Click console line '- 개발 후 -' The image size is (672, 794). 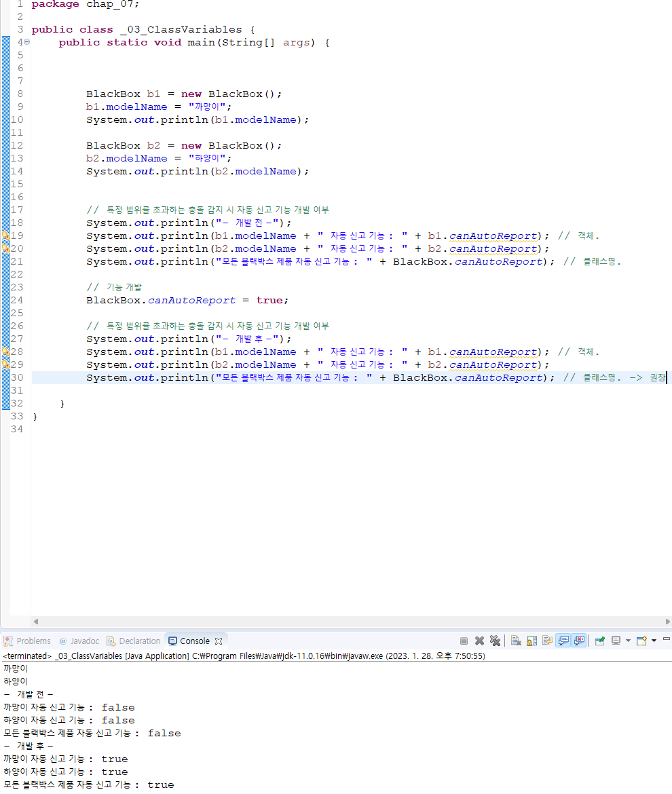[28, 746]
